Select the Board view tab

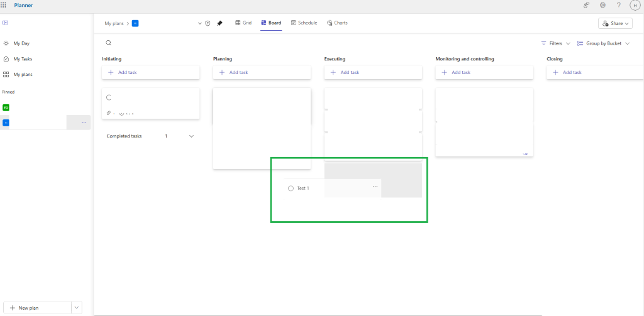(271, 23)
